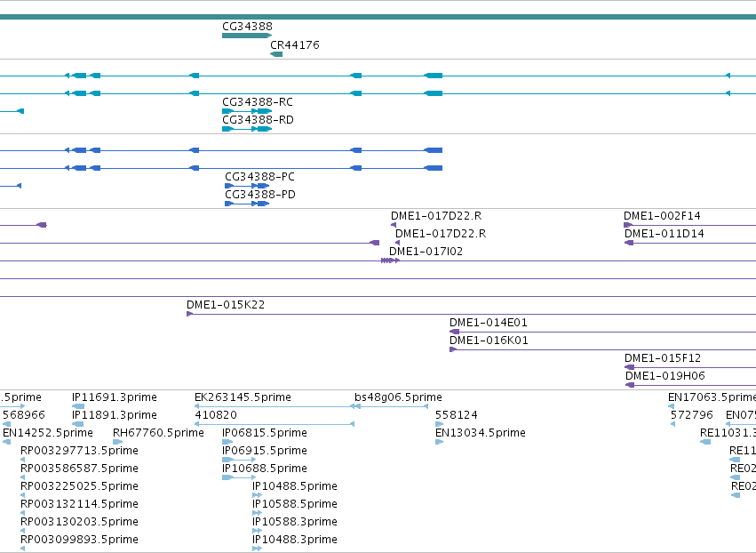Click the CG34388-RD transcript glyph
756x553 pixels.
[247, 129]
